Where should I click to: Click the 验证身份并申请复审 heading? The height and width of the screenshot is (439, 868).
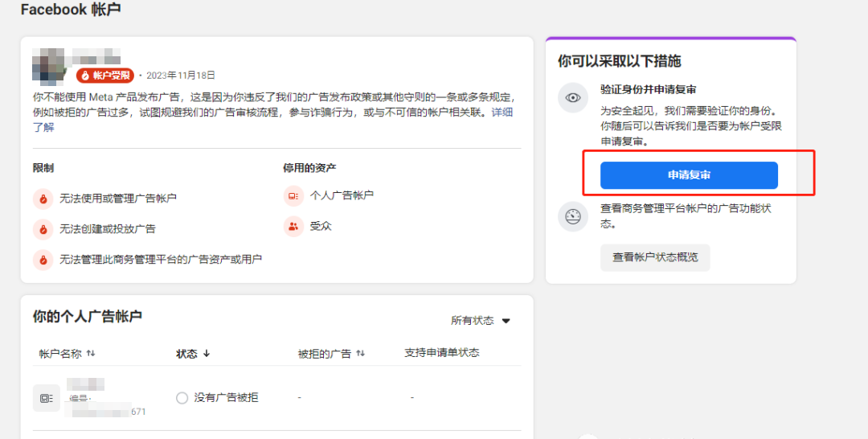pyautogui.click(x=649, y=89)
